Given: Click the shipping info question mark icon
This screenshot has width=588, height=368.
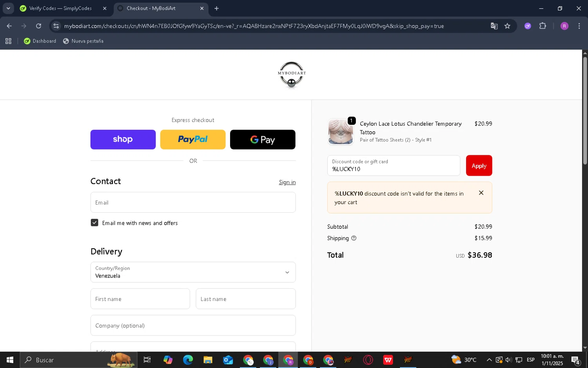Looking at the screenshot, I should 354,238.
